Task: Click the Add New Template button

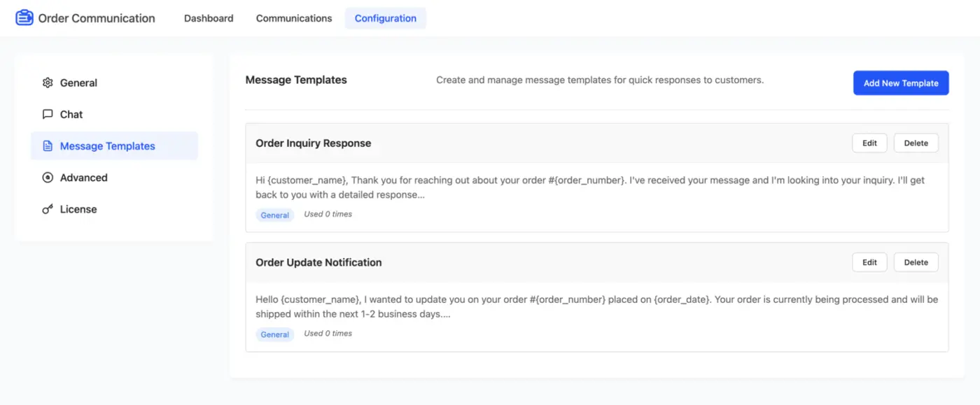Action: tap(901, 83)
